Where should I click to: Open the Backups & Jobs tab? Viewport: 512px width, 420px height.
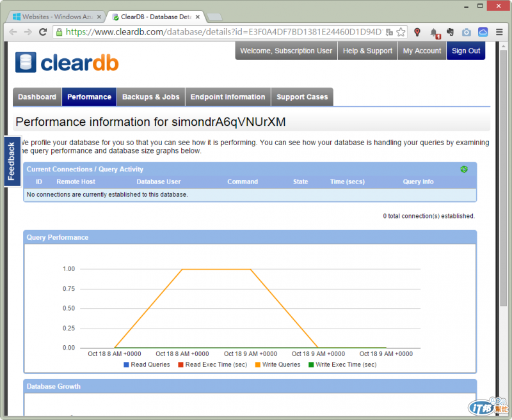[x=151, y=97]
